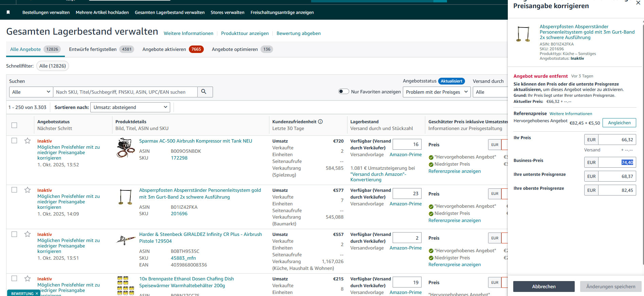The height and width of the screenshot is (296, 644).
Task: Star the Harder & Steenbeck listing as favorite
Action: [28, 234]
